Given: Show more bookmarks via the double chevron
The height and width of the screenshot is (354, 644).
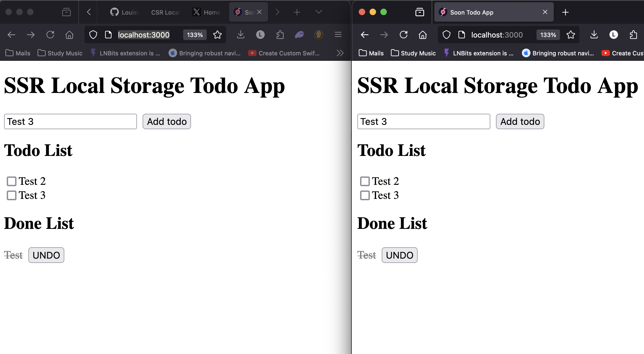Looking at the screenshot, I should [340, 53].
